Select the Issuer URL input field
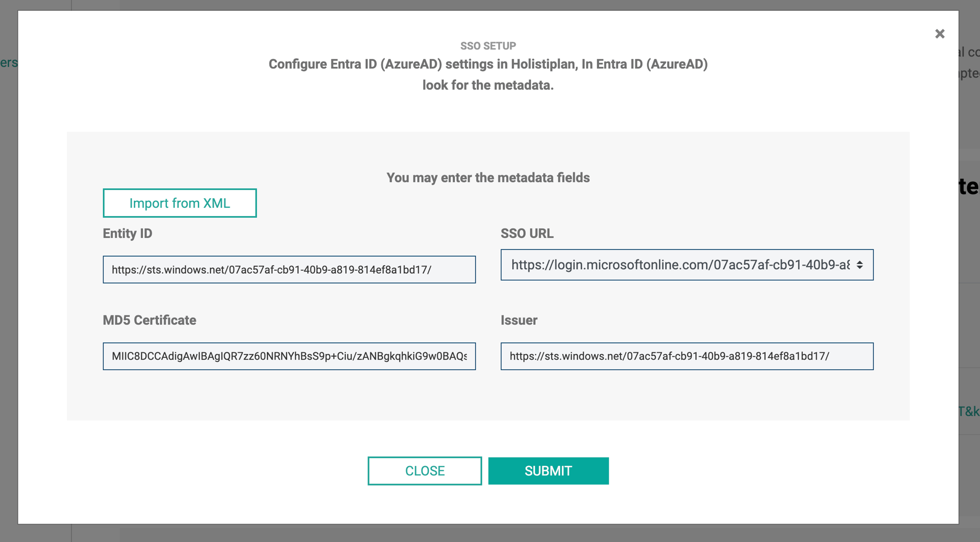The image size is (980, 542). pyautogui.click(x=687, y=356)
